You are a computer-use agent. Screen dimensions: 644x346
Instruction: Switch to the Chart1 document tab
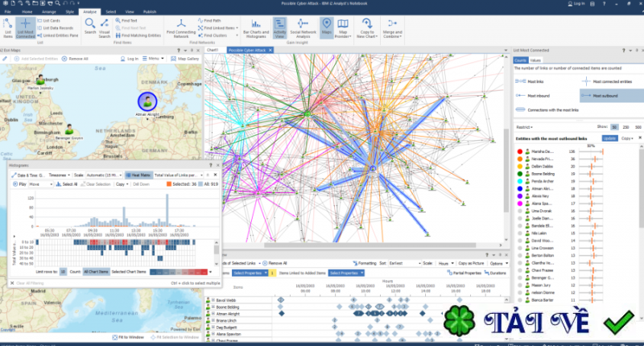213,50
